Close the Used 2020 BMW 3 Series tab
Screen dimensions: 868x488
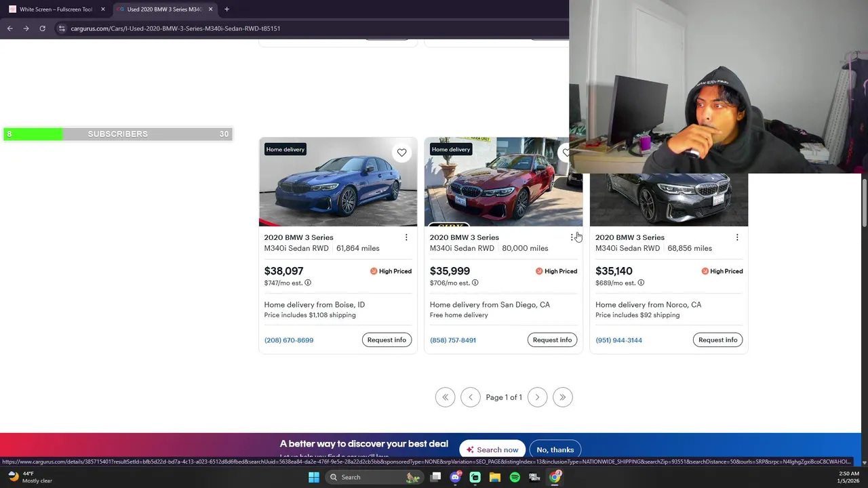[x=210, y=9]
